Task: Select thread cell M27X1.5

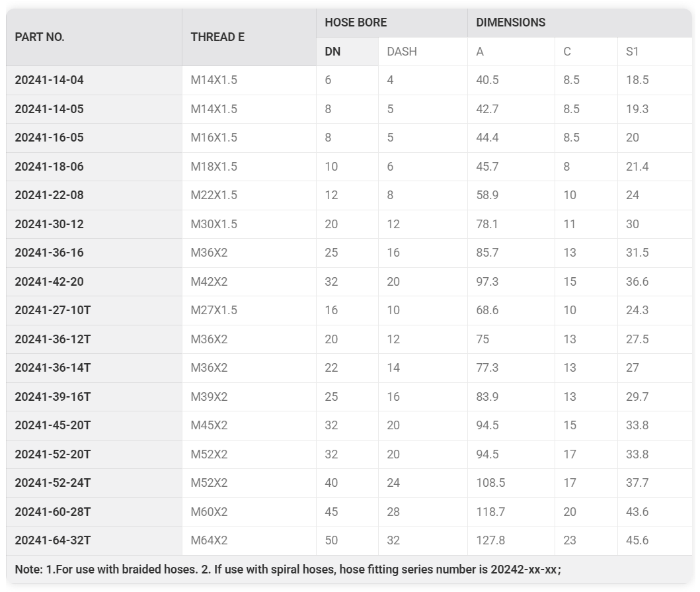Action: click(x=214, y=310)
